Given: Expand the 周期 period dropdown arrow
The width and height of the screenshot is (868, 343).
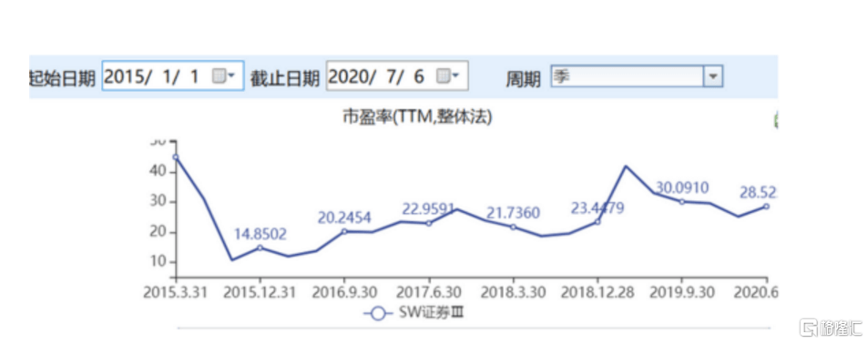Looking at the screenshot, I should pyautogui.click(x=713, y=76).
